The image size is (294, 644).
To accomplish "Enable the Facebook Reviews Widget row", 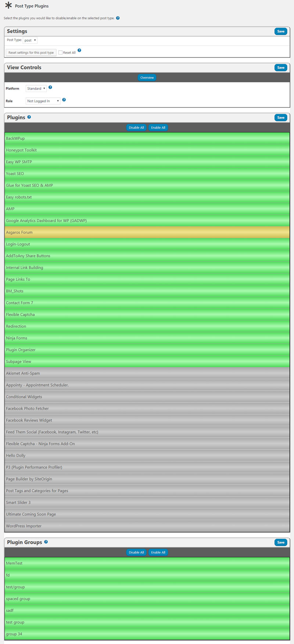I will click(x=147, y=420).
